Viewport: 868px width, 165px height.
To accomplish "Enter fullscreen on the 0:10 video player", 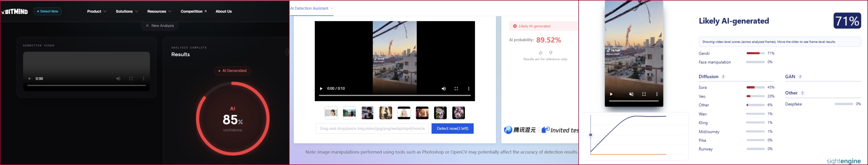I will point(456,89).
